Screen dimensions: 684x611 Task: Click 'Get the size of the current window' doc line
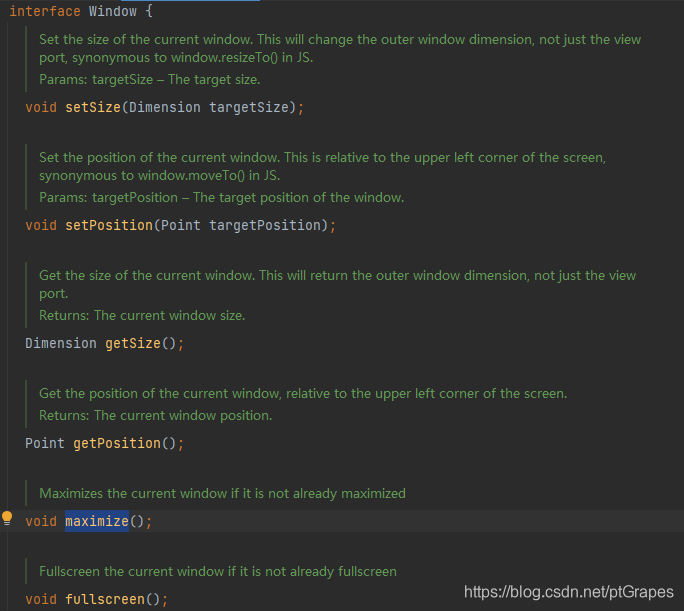(338, 284)
